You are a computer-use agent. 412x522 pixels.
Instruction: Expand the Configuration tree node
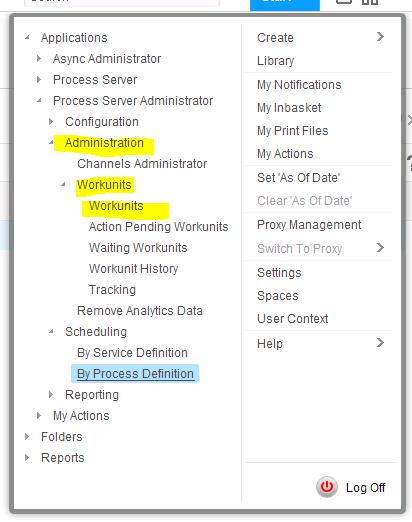click(51, 122)
